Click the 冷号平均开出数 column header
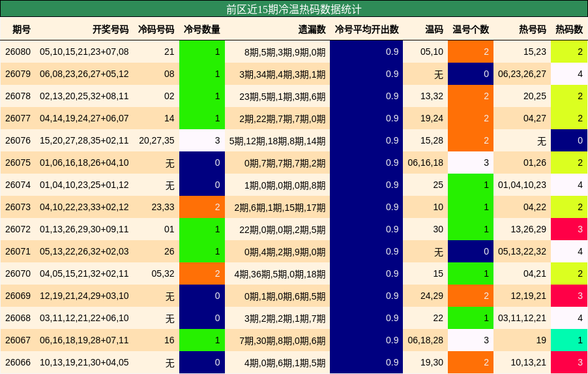588x374 pixels. tap(367, 29)
